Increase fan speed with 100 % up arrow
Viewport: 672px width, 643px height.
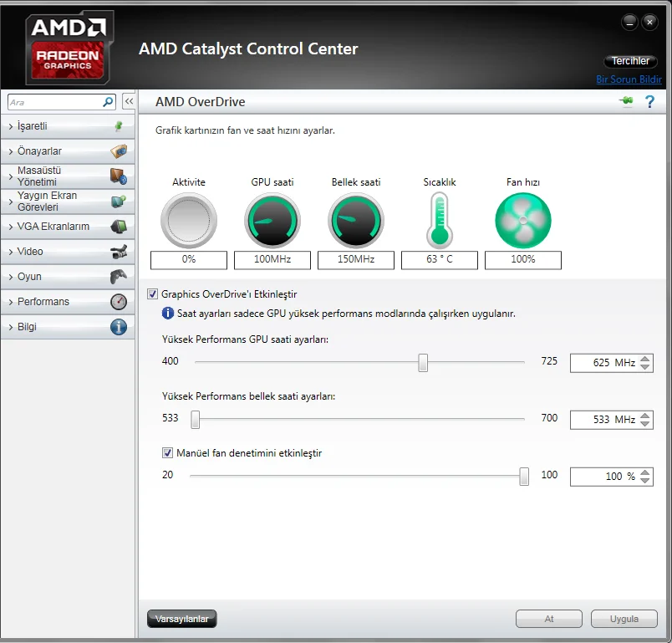click(645, 472)
